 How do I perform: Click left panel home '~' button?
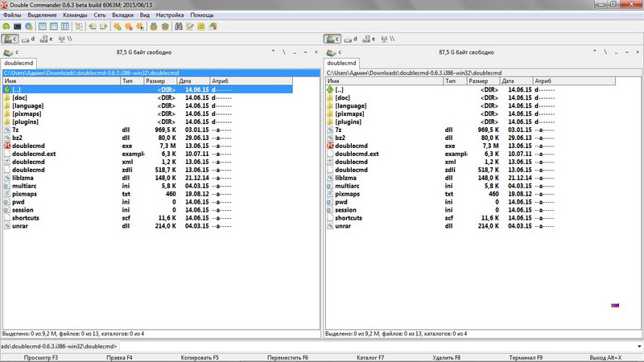coord(305,52)
